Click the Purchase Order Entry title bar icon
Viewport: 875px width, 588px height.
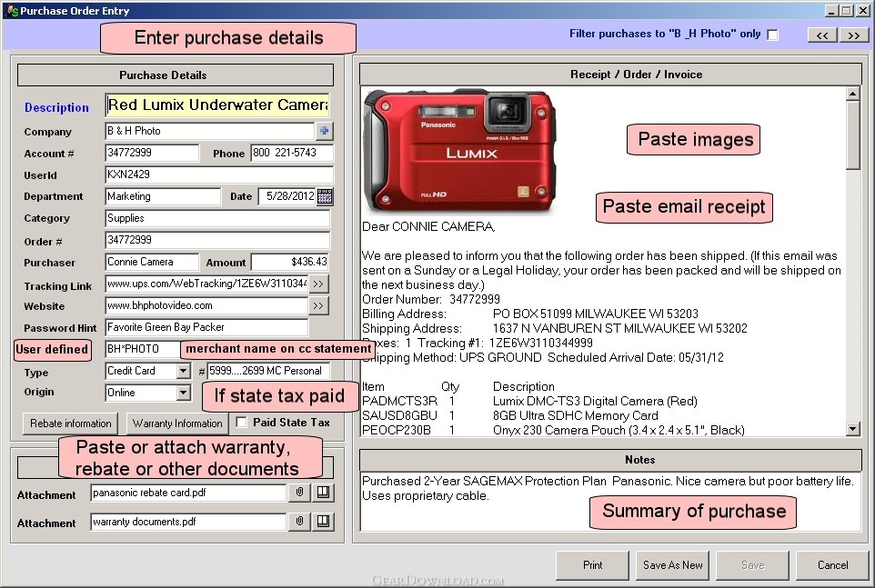coord(12,11)
